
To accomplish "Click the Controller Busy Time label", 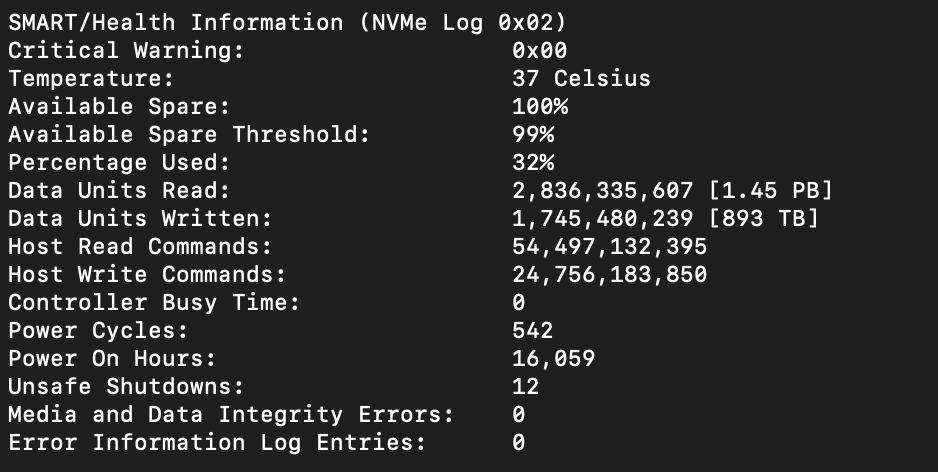I will [154, 303].
